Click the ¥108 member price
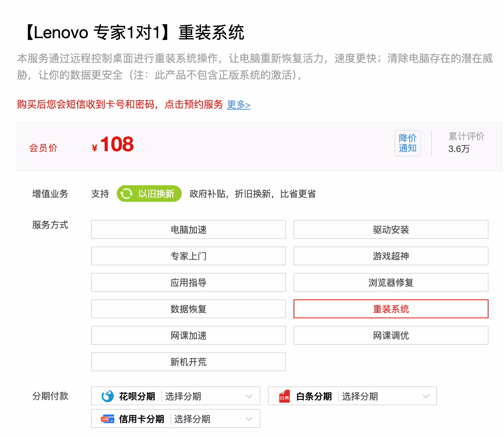 pos(113,144)
